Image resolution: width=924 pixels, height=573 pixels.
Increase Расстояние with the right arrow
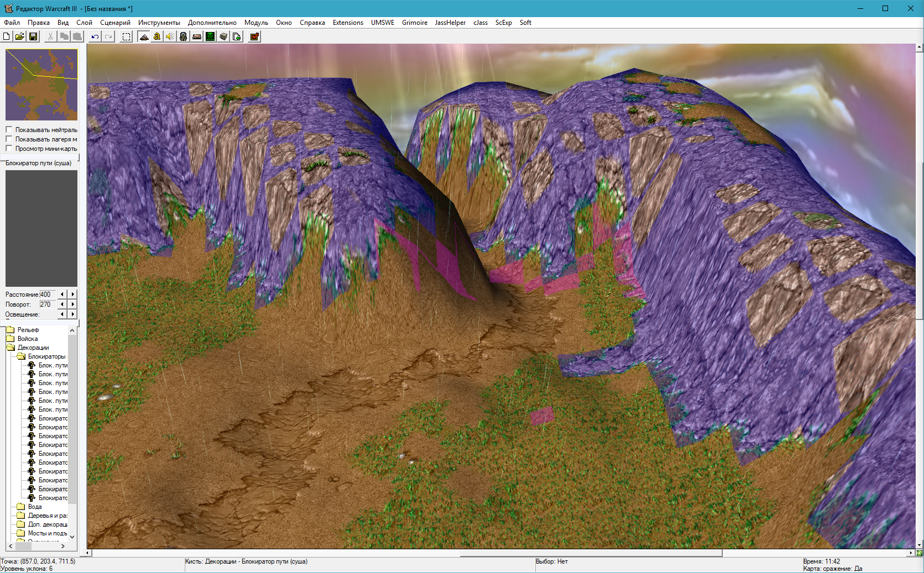72,295
